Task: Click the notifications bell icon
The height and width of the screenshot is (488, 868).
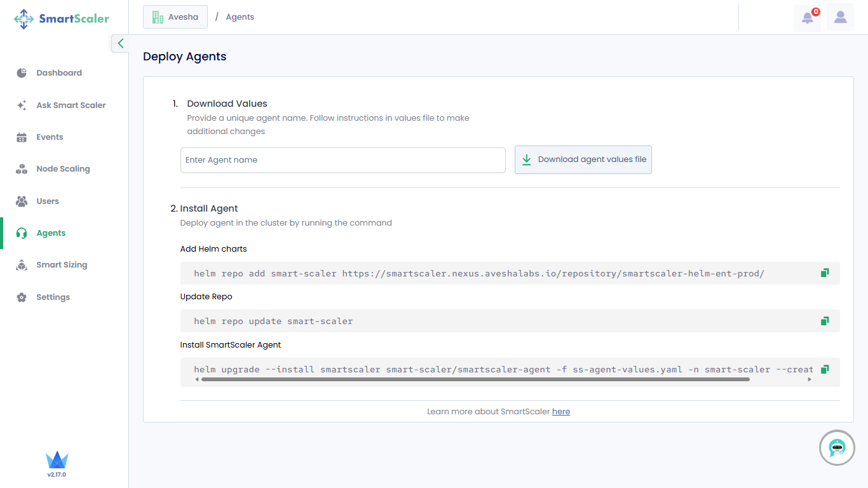Action: 807,18
